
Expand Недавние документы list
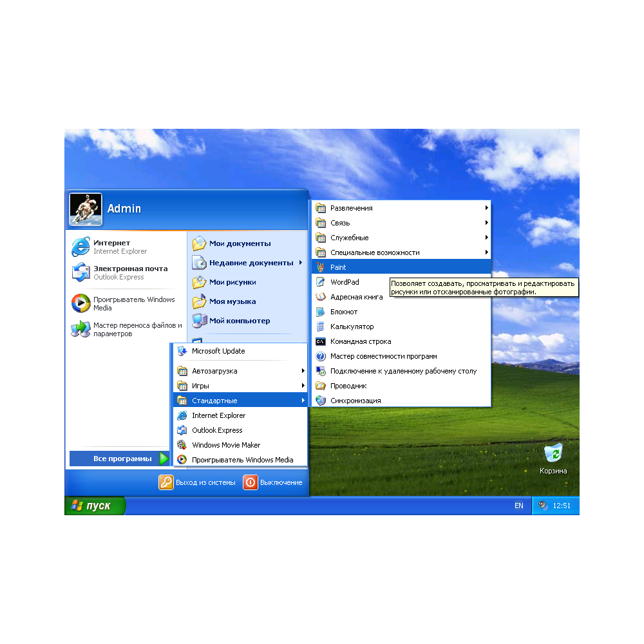248,263
